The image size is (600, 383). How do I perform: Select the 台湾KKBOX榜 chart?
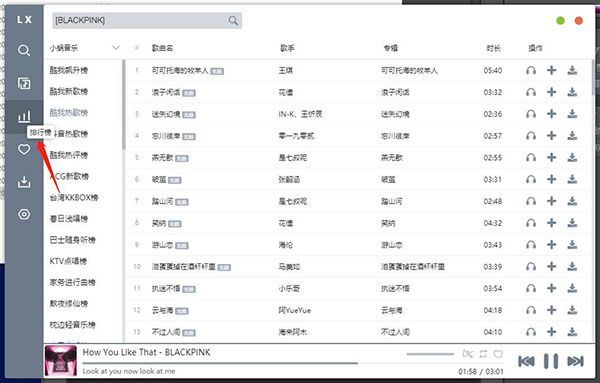[74, 197]
